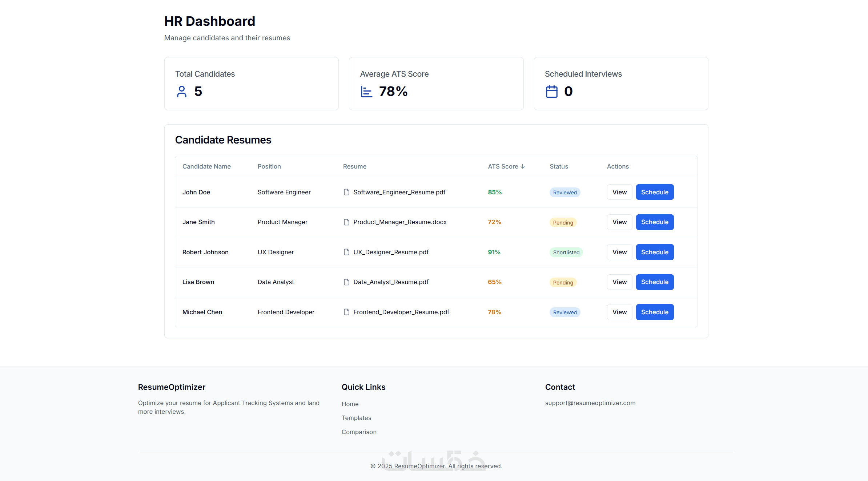The width and height of the screenshot is (868, 481).
Task: Click file icon beside Data_Analyst_Resume.pdf
Action: tap(346, 282)
